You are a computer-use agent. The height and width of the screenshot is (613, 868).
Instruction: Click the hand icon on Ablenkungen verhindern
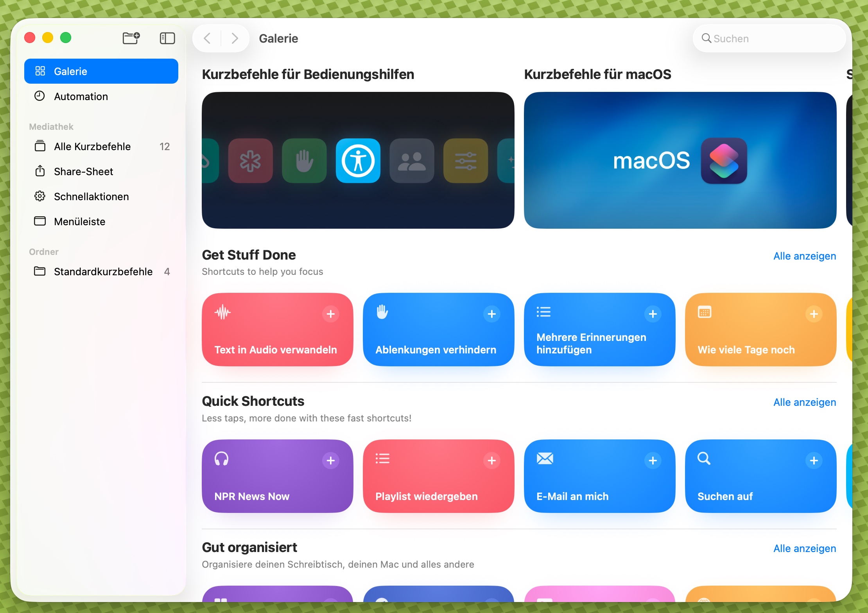pyautogui.click(x=382, y=312)
